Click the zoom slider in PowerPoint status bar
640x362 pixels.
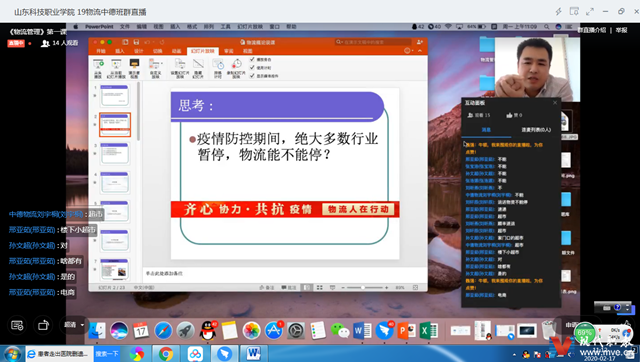coord(363,288)
